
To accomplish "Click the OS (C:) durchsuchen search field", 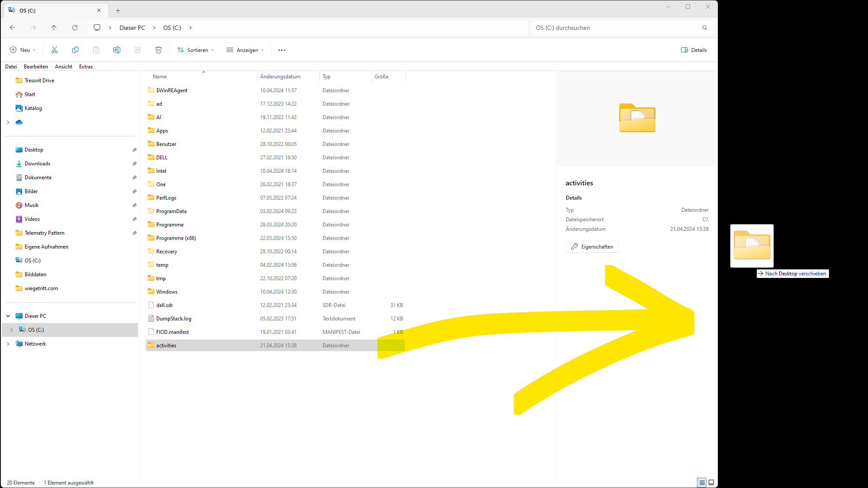I will point(615,28).
